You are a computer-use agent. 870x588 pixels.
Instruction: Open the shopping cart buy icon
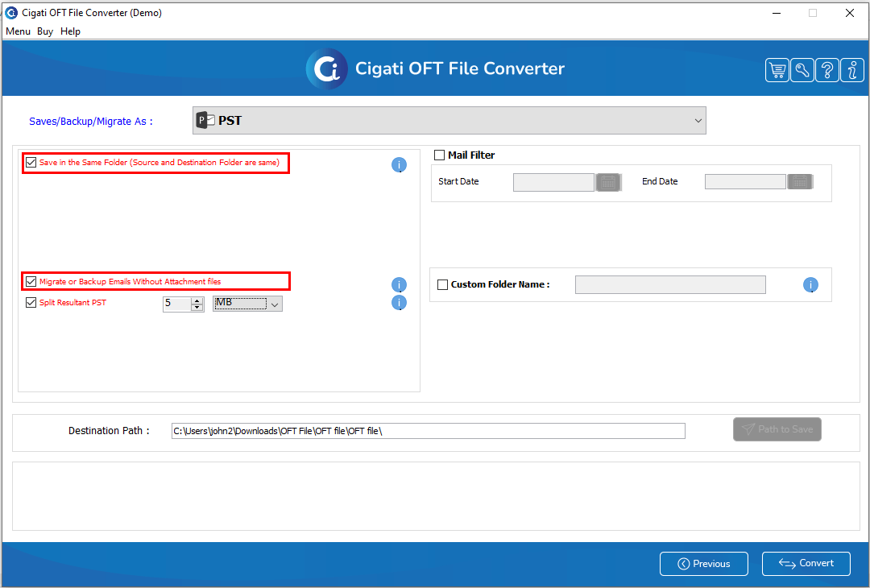tap(777, 70)
